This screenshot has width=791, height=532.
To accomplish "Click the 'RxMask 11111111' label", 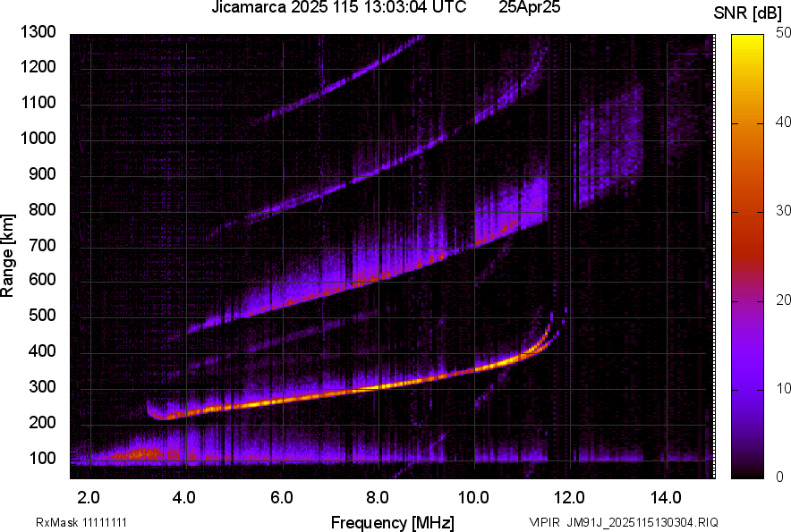I will 81,522.
